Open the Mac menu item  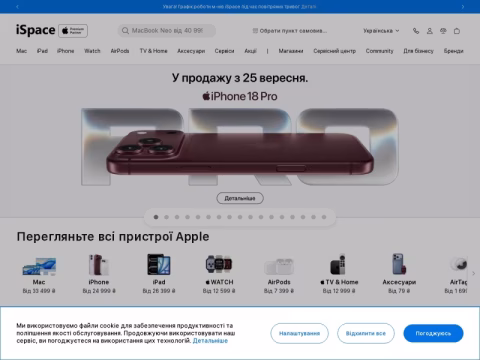[21, 51]
